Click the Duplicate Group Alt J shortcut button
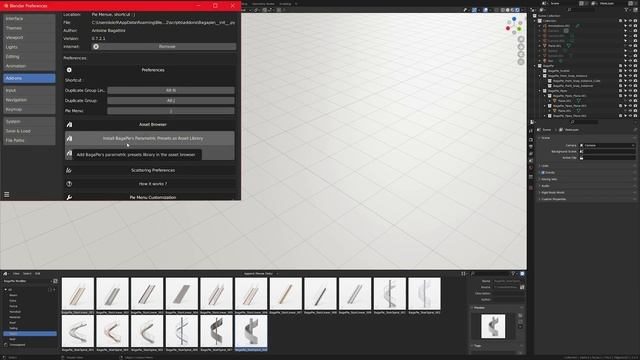The height and width of the screenshot is (360, 640). click(x=171, y=100)
